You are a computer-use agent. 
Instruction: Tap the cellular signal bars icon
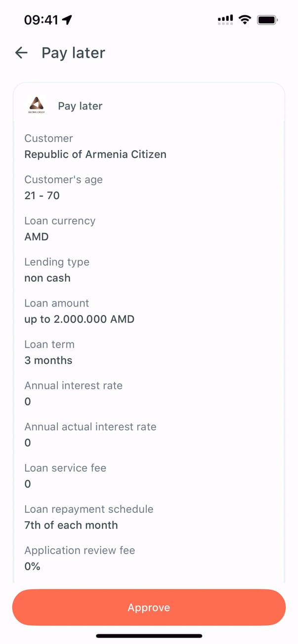pyautogui.click(x=225, y=20)
